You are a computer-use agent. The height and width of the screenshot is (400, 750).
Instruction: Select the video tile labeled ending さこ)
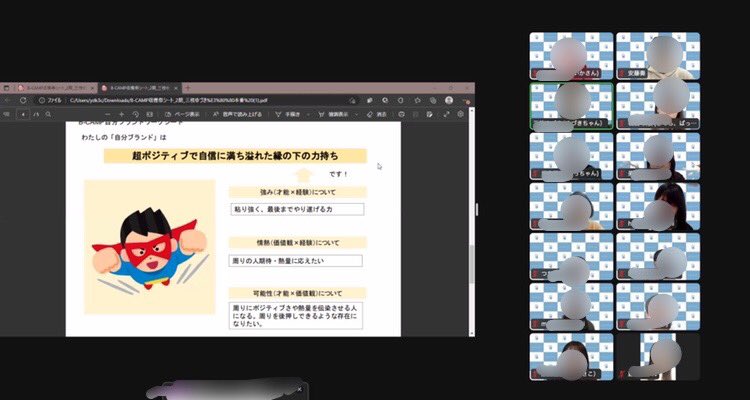coord(571,356)
